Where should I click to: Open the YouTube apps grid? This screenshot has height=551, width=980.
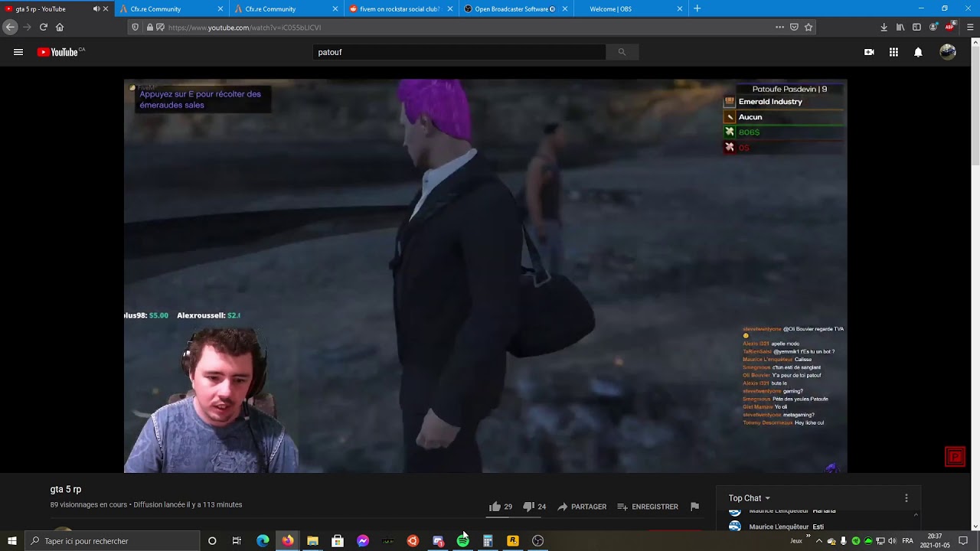(x=893, y=52)
